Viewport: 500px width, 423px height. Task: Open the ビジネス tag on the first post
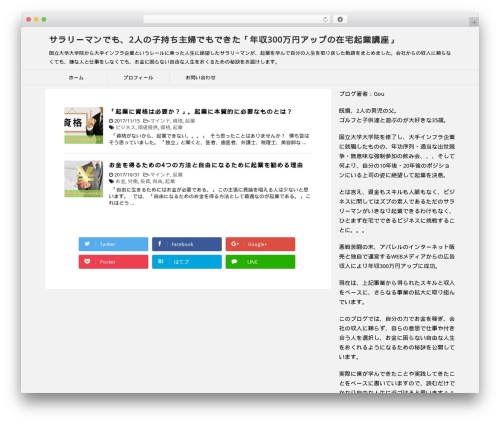click(x=125, y=127)
